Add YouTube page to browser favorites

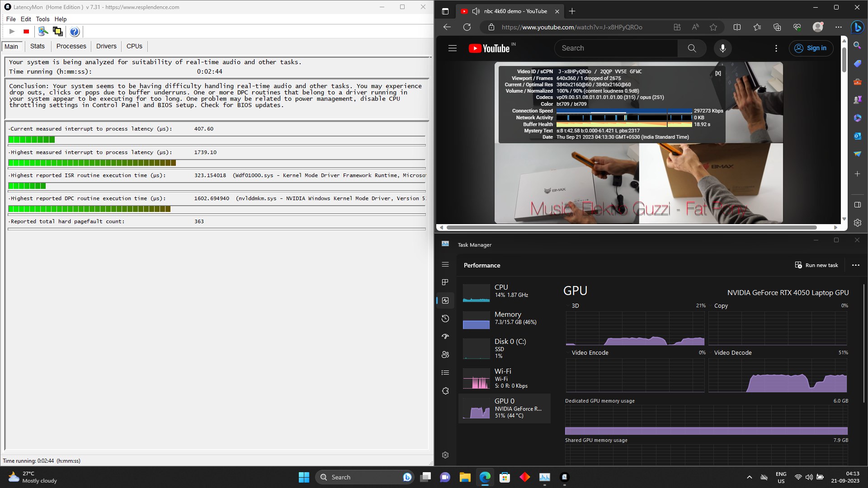click(x=713, y=27)
